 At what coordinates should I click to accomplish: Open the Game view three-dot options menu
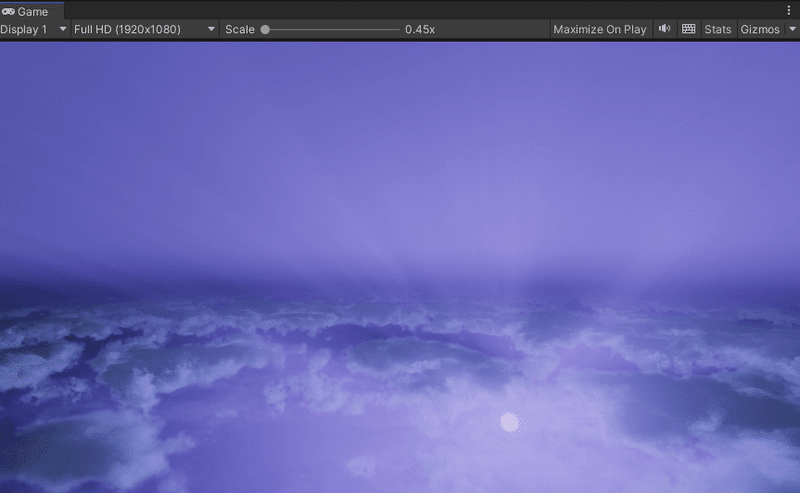click(789, 11)
